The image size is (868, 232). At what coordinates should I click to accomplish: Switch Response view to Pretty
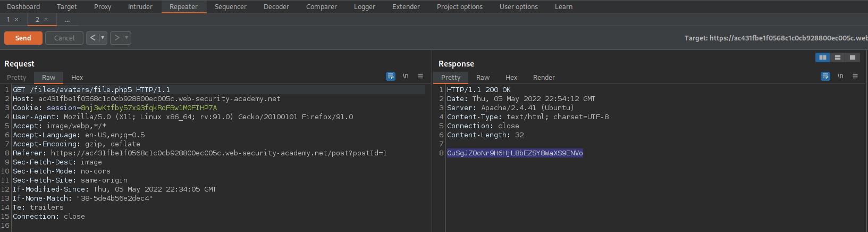[451, 77]
